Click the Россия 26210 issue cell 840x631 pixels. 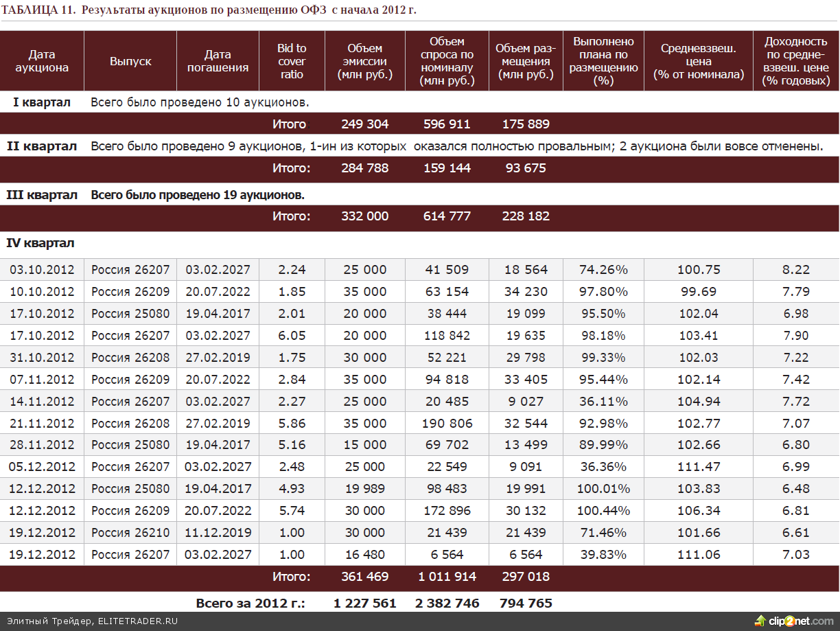pos(130,533)
